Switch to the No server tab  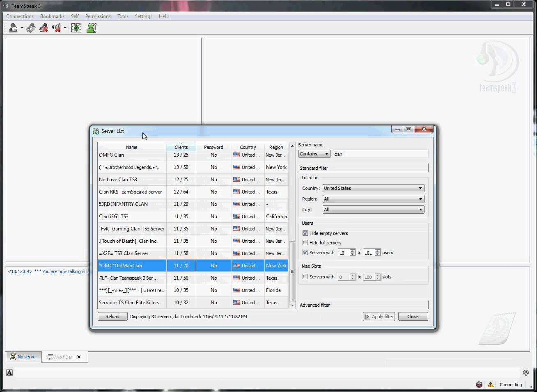pyautogui.click(x=23, y=357)
